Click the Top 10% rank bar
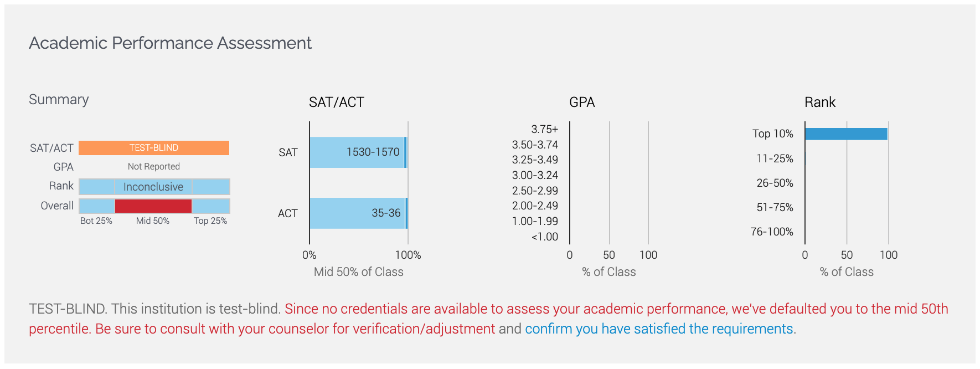The image size is (980, 369). pos(846,134)
